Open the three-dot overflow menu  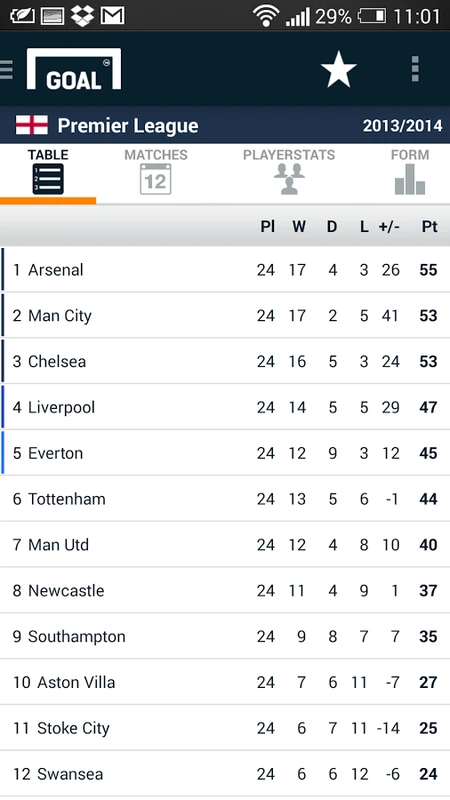point(415,69)
